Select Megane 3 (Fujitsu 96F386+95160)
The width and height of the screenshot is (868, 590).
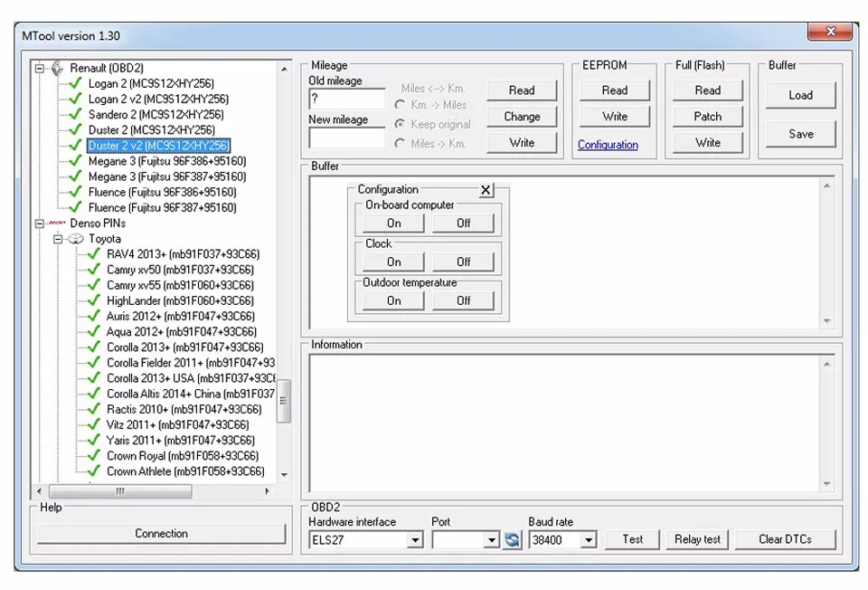click(167, 161)
